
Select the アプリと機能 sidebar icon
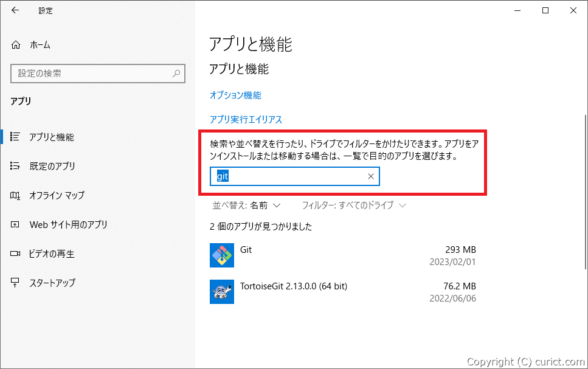point(15,137)
